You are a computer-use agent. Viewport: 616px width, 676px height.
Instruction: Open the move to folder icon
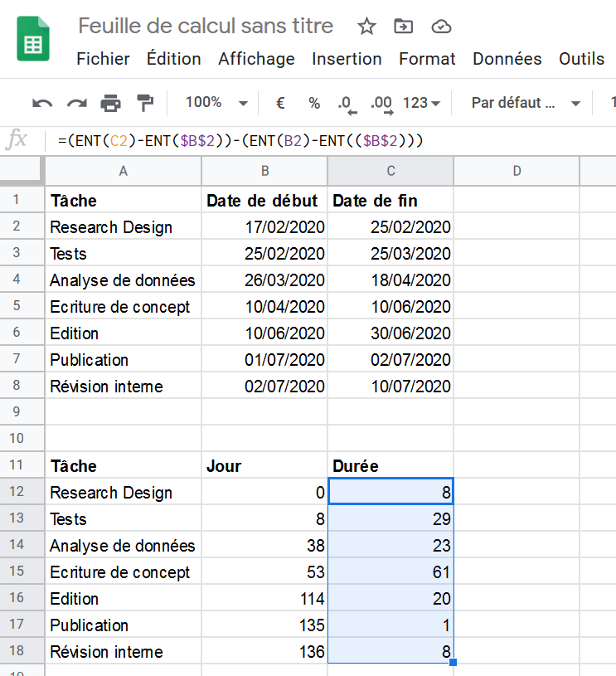404,27
